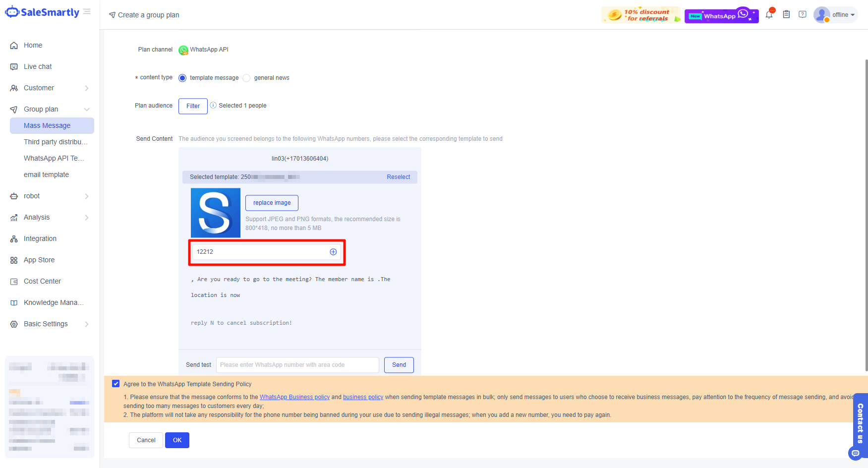Click the Customer icon in sidebar
The width and height of the screenshot is (868, 468).
[x=14, y=88]
